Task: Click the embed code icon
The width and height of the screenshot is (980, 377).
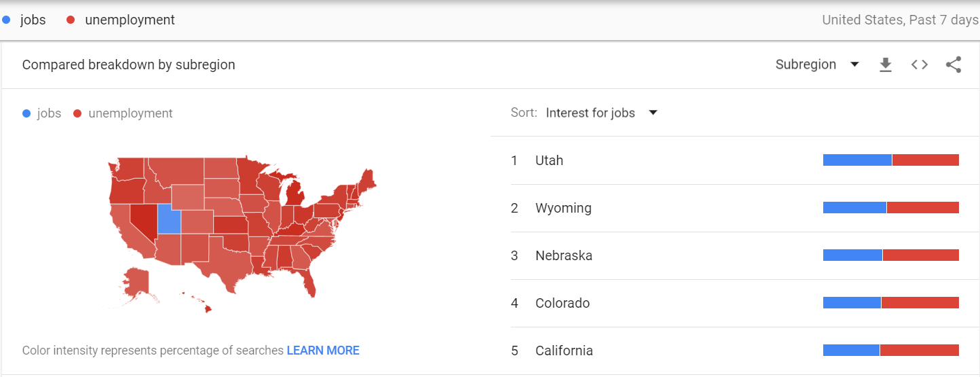Action: click(919, 65)
